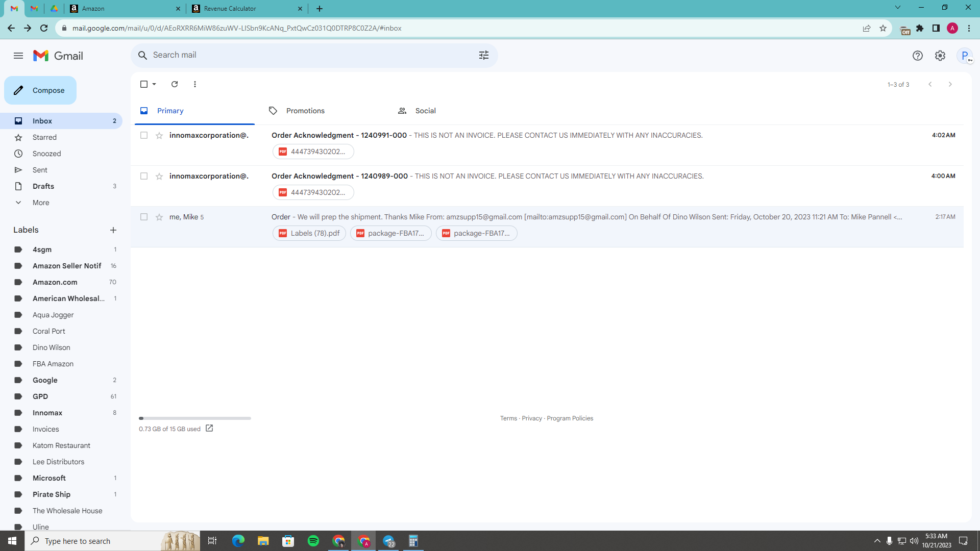Open the Starred folder
980x551 pixels.
tap(61, 137)
